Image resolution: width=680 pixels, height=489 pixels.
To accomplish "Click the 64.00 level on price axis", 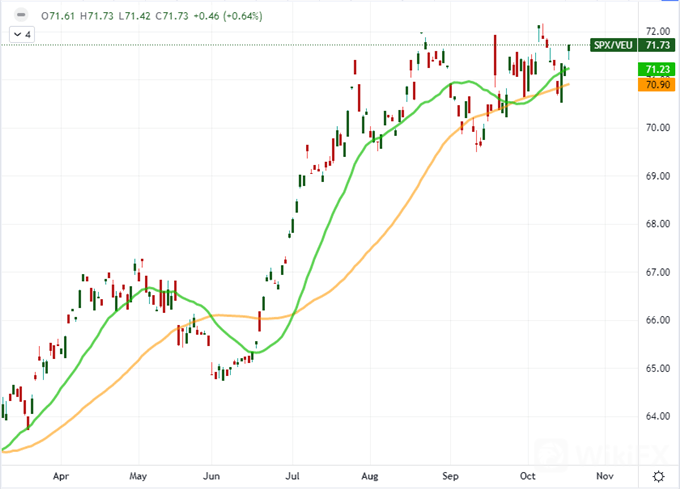I will click(x=657, y=416).
